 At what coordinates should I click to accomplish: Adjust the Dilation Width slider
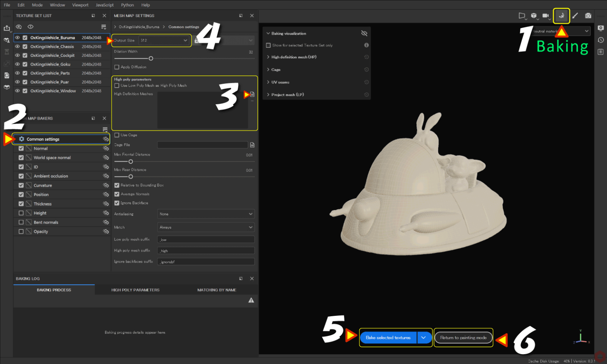[151, 58]
